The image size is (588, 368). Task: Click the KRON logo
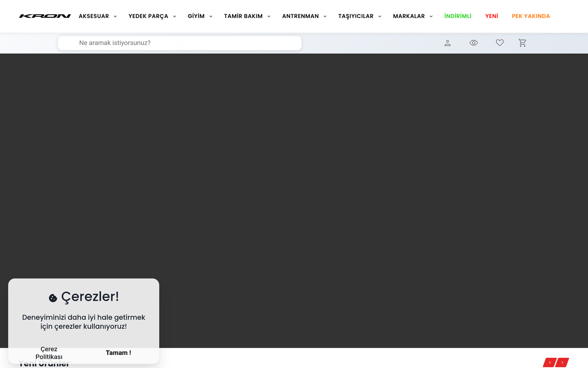click(x=45, y=16)
